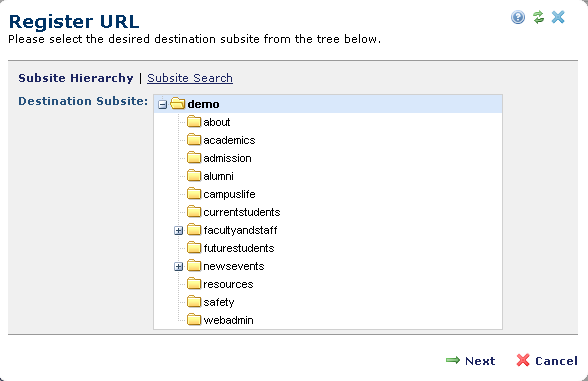Select the campuslife folder entry
Screen dimensions: 588x381
click(x=229, y=194)
